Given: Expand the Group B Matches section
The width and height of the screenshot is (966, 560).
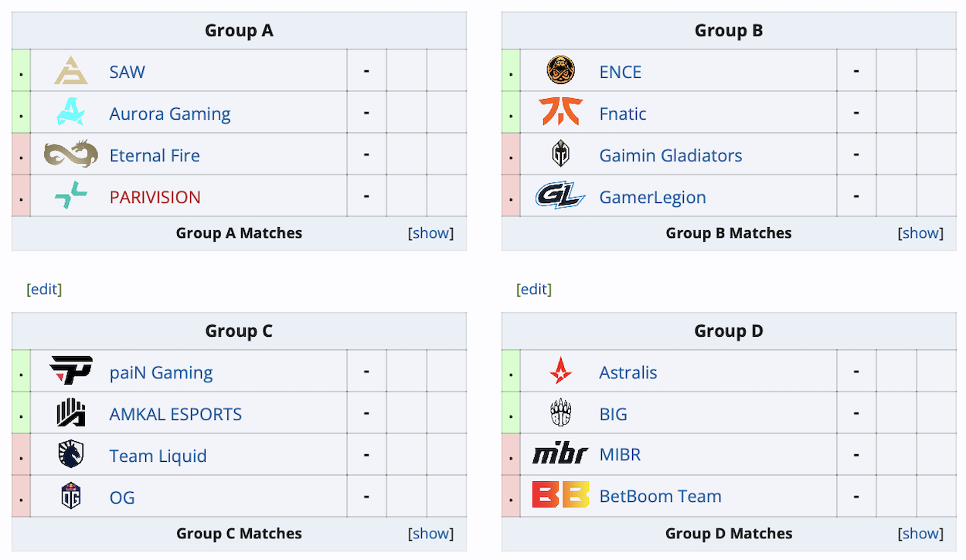Looking at the screenshot, I should [x=920, y=232].
